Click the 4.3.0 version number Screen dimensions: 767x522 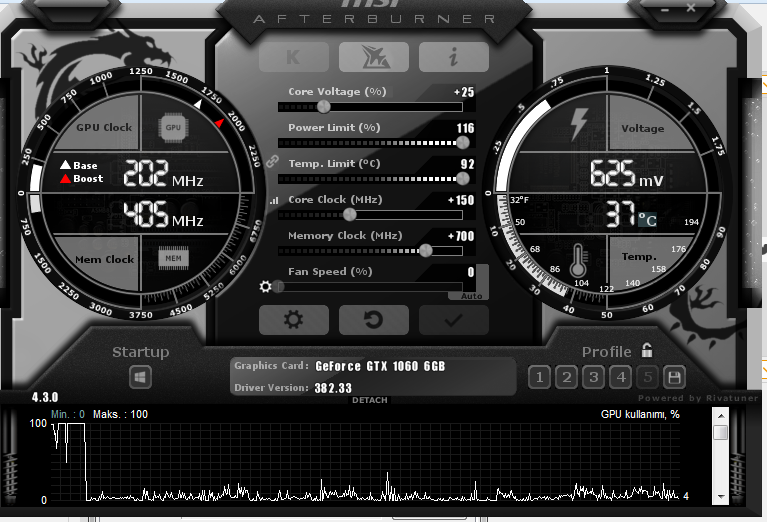click(45, 397)
